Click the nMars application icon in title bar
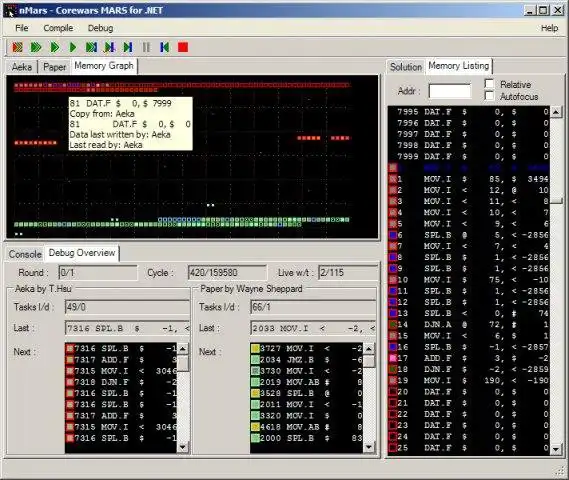The image size is (569, 480). pos(10,11)
